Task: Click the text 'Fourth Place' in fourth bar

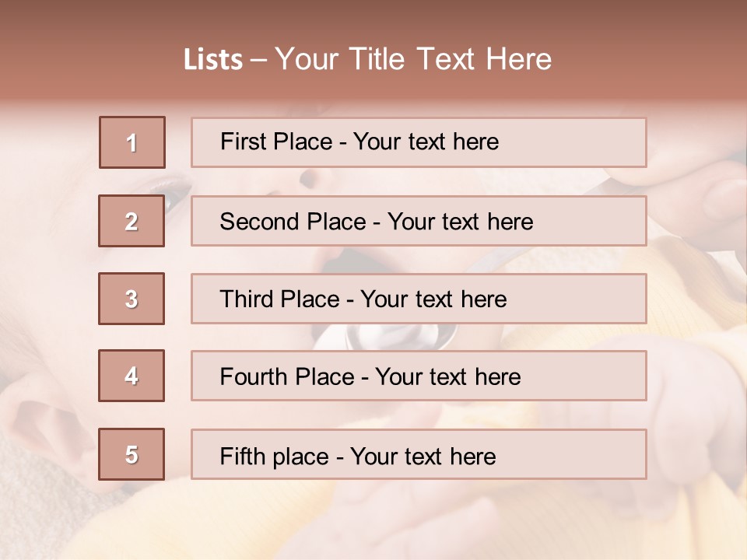Action: (x=287, y=376)
